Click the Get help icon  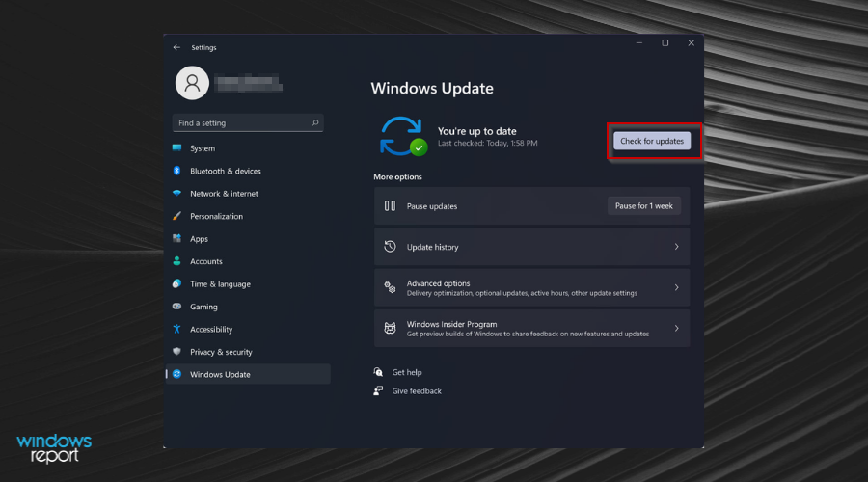tap(379, 372)
